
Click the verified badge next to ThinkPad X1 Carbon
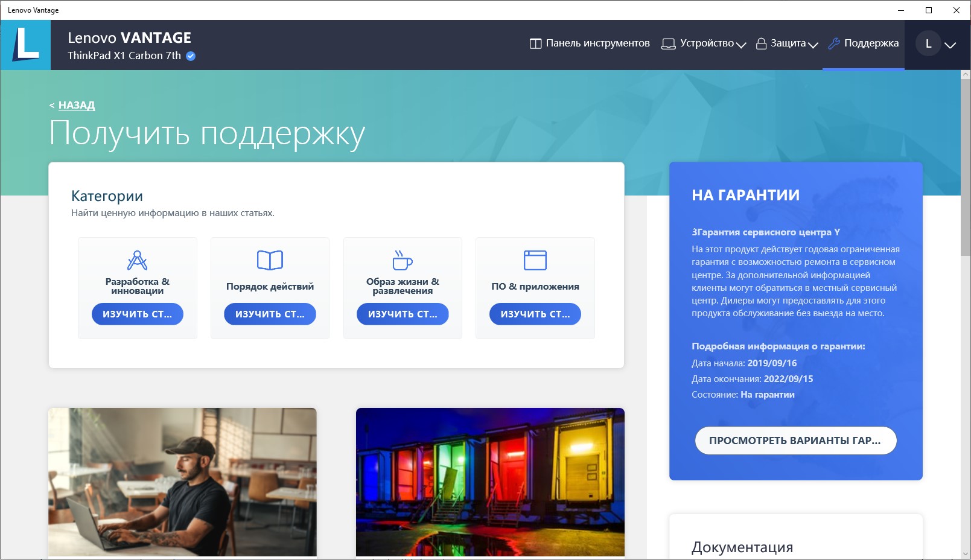[x=191, y=56]
